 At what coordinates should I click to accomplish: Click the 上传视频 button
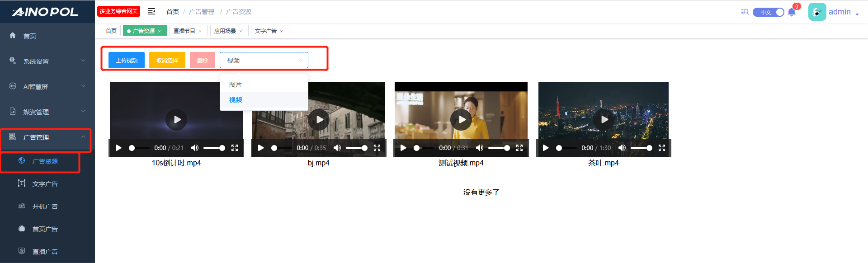click(127, 60)
